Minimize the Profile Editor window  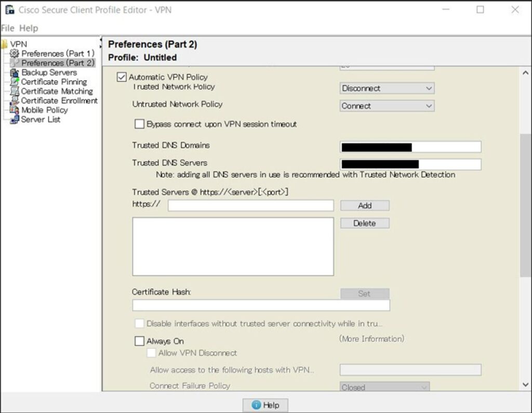(446, 9)
